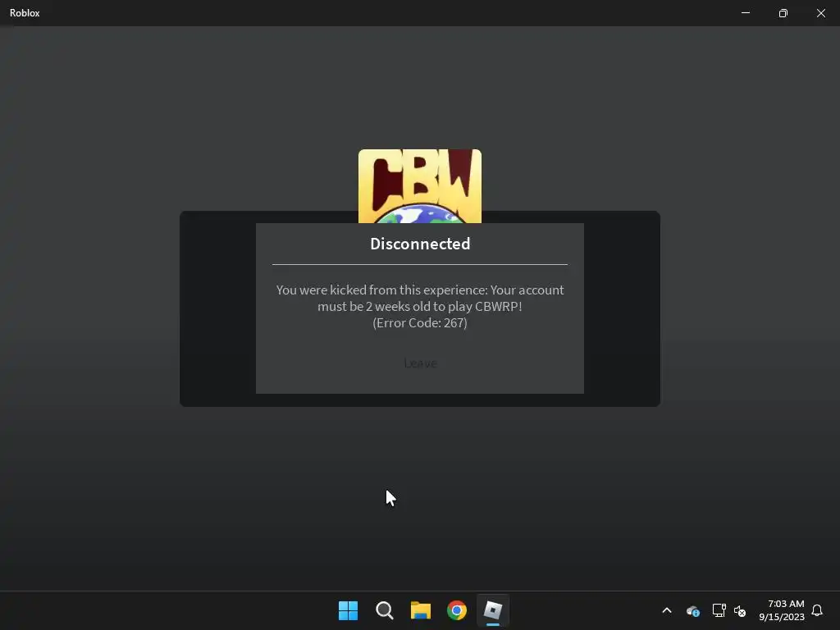Open the OneDrive cloud tray icon
The width and height of the screenshot is (840, 630).
pos(692,610)
